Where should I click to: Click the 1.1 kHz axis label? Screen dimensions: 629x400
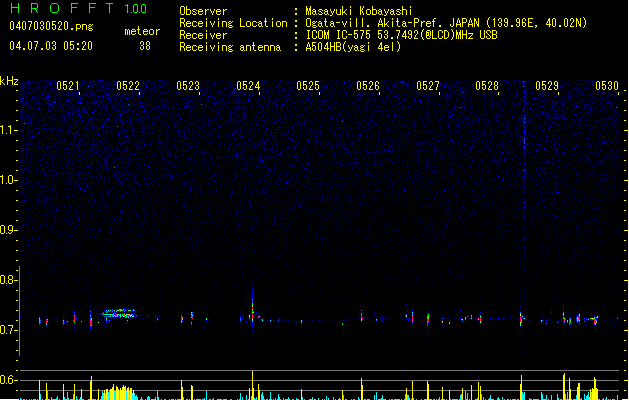coord(9,130)
